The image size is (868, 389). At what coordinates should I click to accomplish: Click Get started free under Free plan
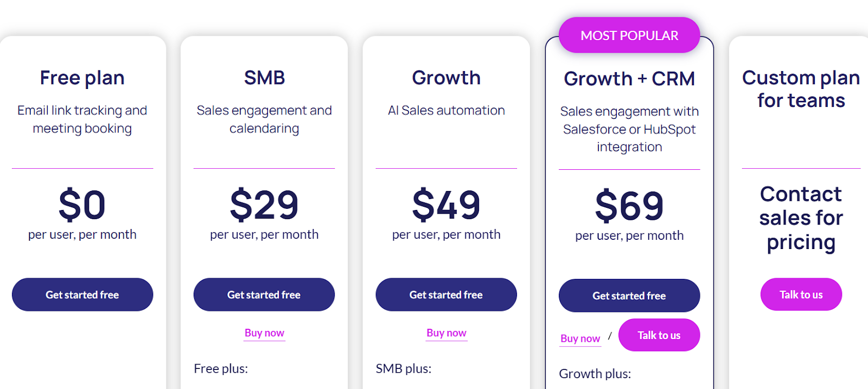coord(82,295)
